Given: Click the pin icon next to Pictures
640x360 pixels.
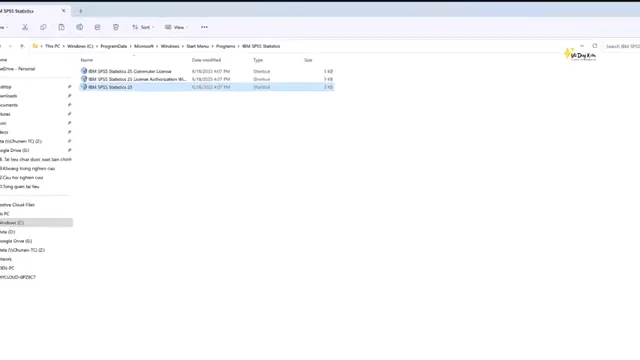Looking at the screenshot, I should click(x=69, y=114).
